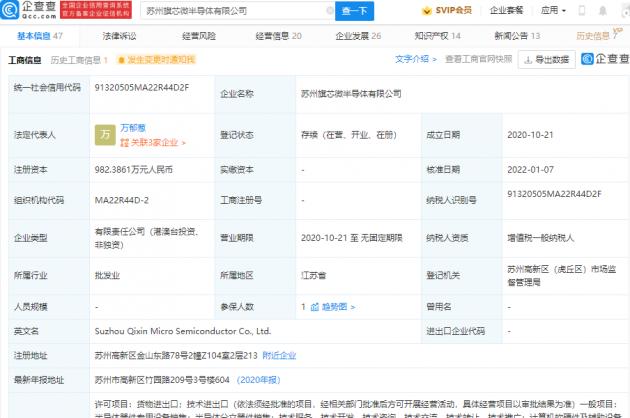Clear the search box with X icon
The height and width of the screenshot is (418, 630).
click(329, 10)
